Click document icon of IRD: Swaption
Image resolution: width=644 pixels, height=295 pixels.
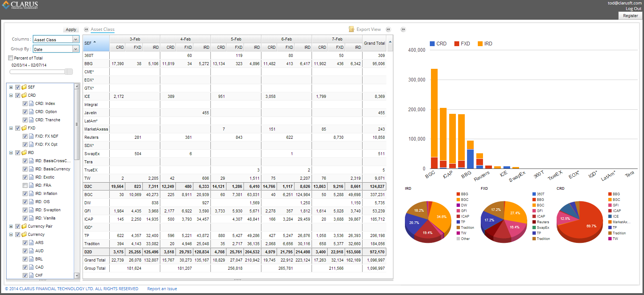(x=32, y=210)
